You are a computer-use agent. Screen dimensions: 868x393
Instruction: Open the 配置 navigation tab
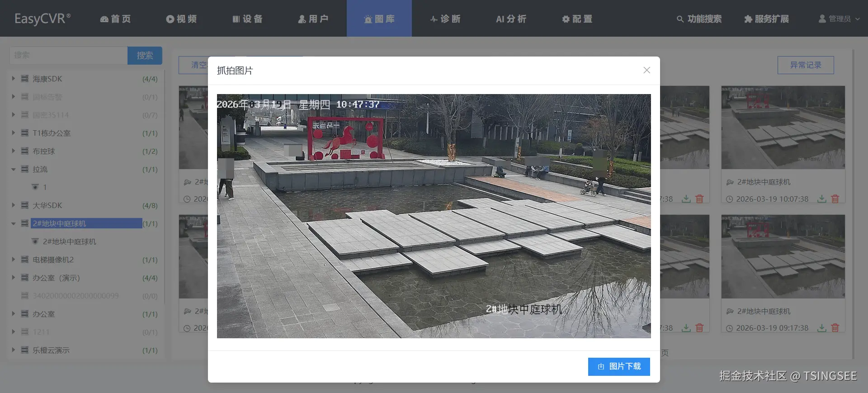tap(577, 19)
